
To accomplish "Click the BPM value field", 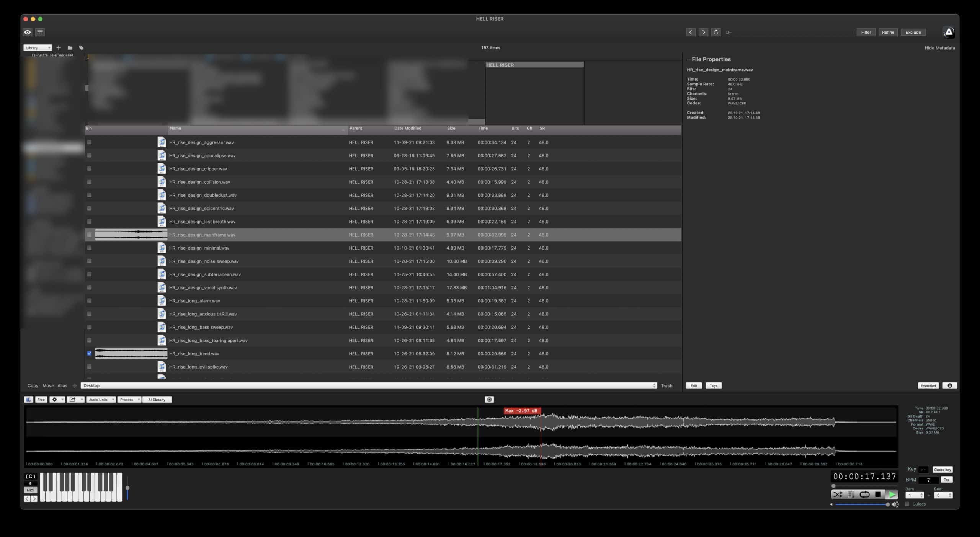I will coord(928,480).
